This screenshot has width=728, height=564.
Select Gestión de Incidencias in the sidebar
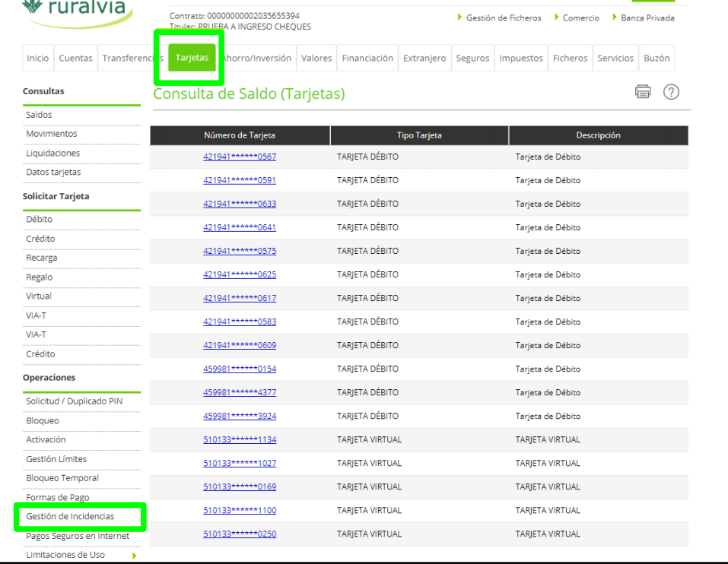[70, 517]
